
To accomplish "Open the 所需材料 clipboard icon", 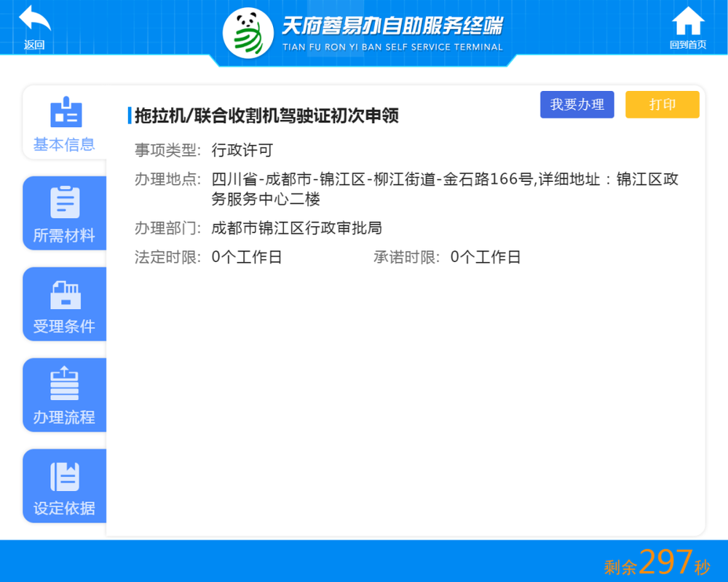I will click(65, 202).
